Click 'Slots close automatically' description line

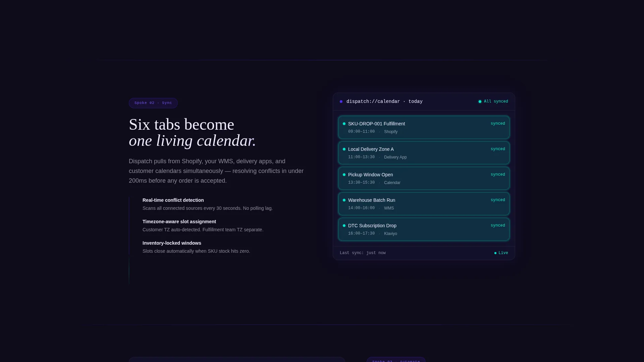click(196, 251)
